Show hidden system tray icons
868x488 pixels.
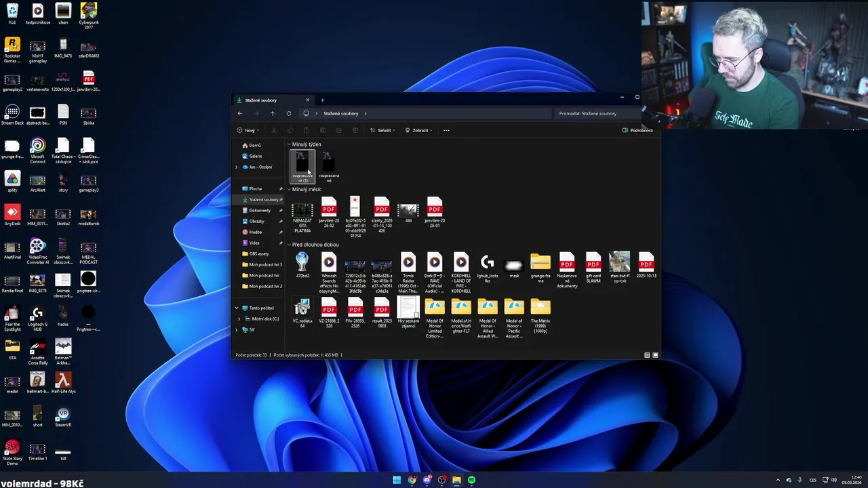(x=778, y=480)
